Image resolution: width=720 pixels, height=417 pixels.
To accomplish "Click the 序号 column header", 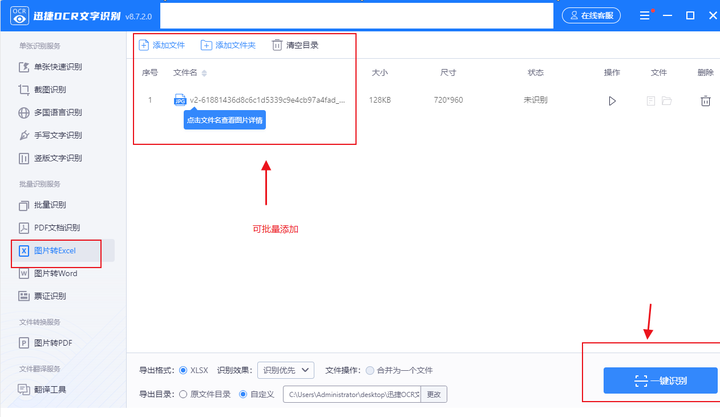I will click(150, 73).
